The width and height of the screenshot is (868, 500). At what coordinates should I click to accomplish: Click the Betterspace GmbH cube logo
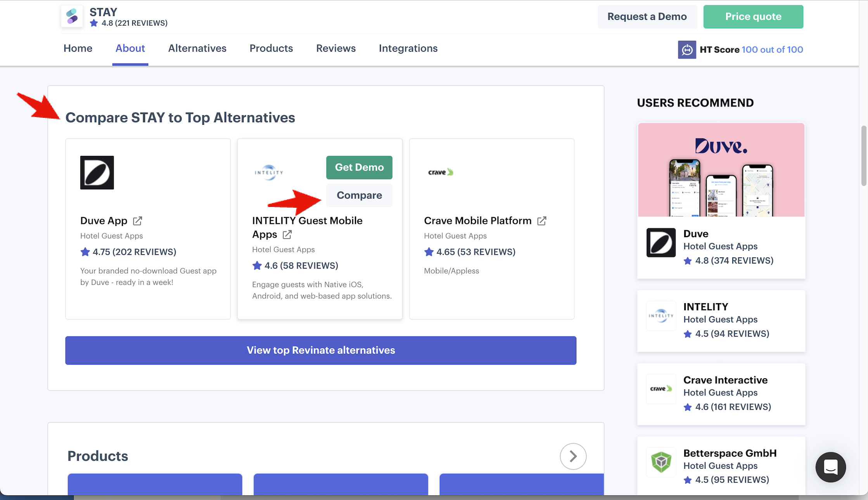(x=661, y=462)
